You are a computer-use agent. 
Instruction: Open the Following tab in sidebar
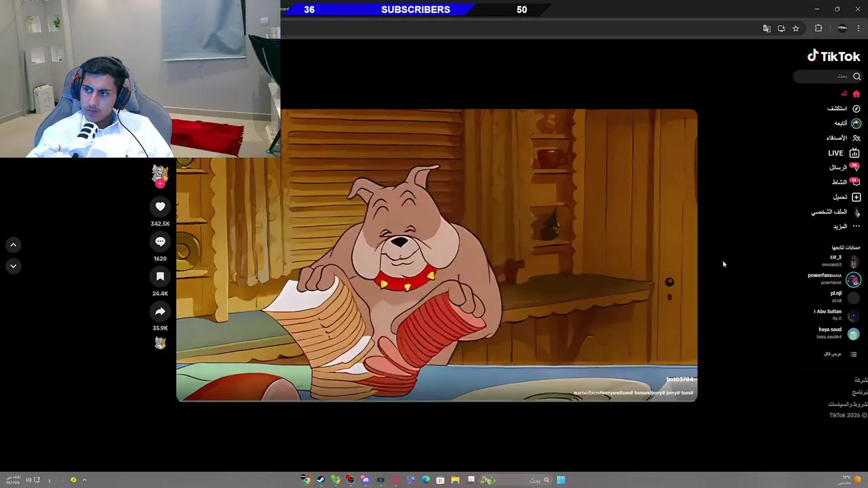pyautogui.click(x=847, y=123)
